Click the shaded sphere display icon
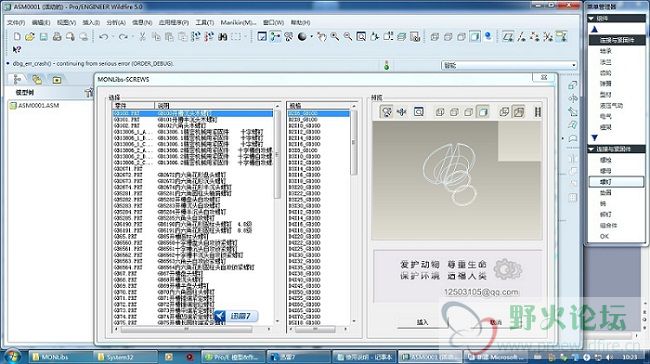The image size is (650, 364). click(x=302, y=37)
